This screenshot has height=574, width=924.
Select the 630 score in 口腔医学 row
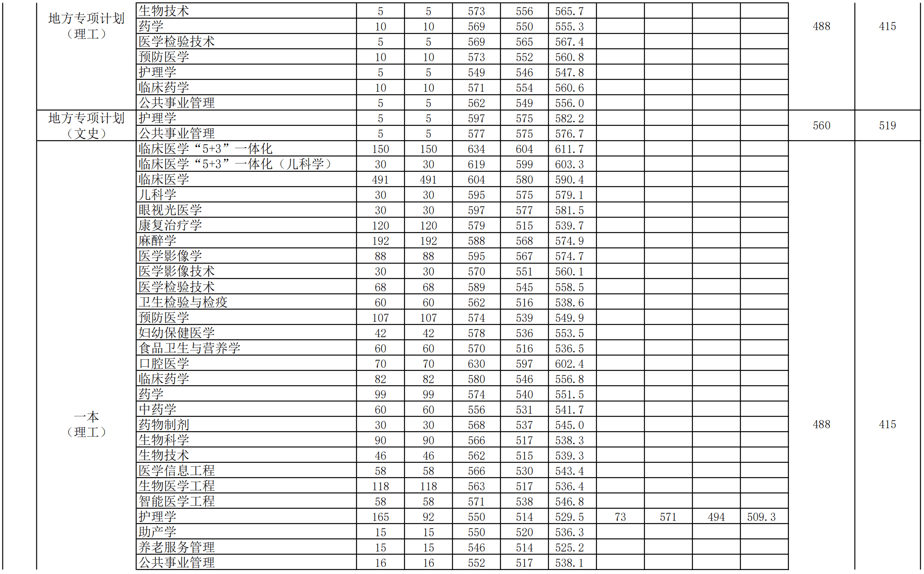476,364
